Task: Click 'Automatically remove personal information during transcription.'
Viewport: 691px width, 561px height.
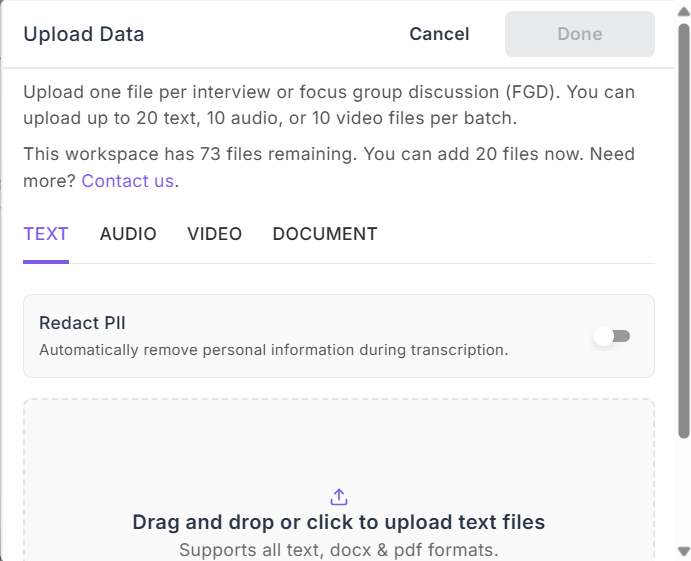Action: [274, 350]
